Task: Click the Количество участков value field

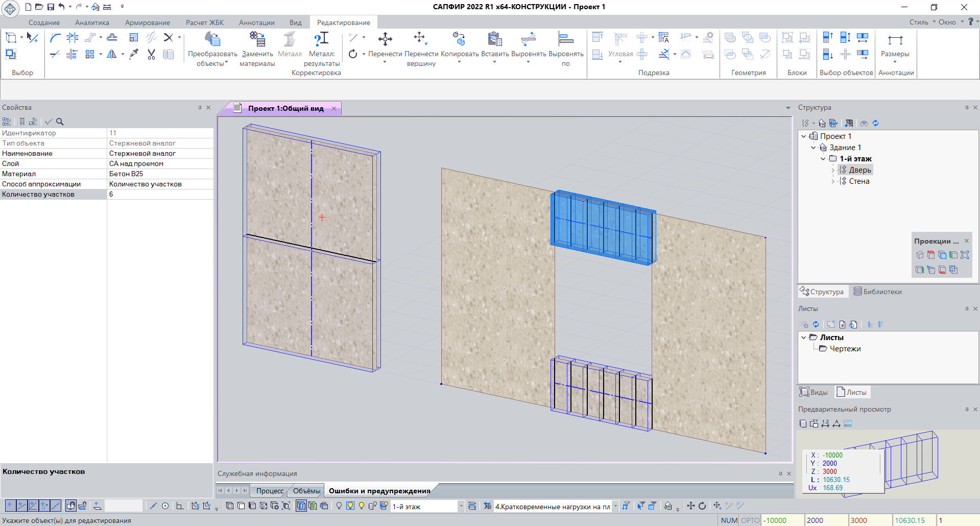Action: [x=159, y=194]
